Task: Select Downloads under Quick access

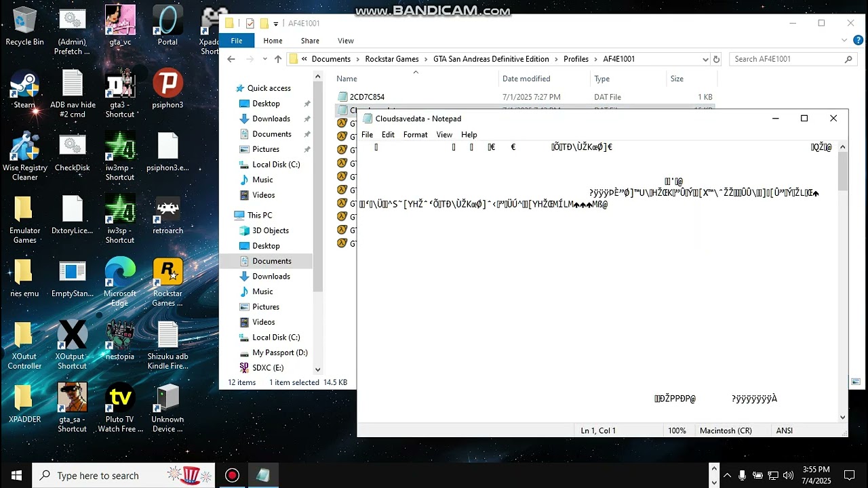Action: coord(271,119)
